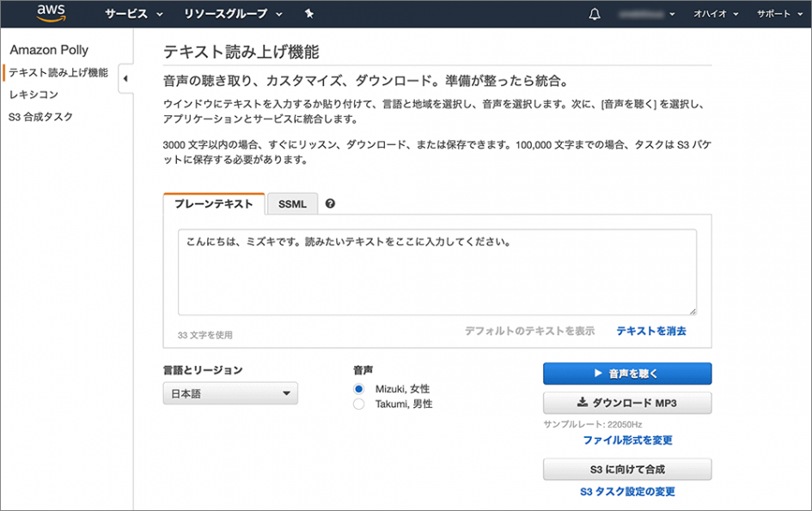
Task: Open S3 合成タスク in the sidebar
Action: (x=40, y=117)
